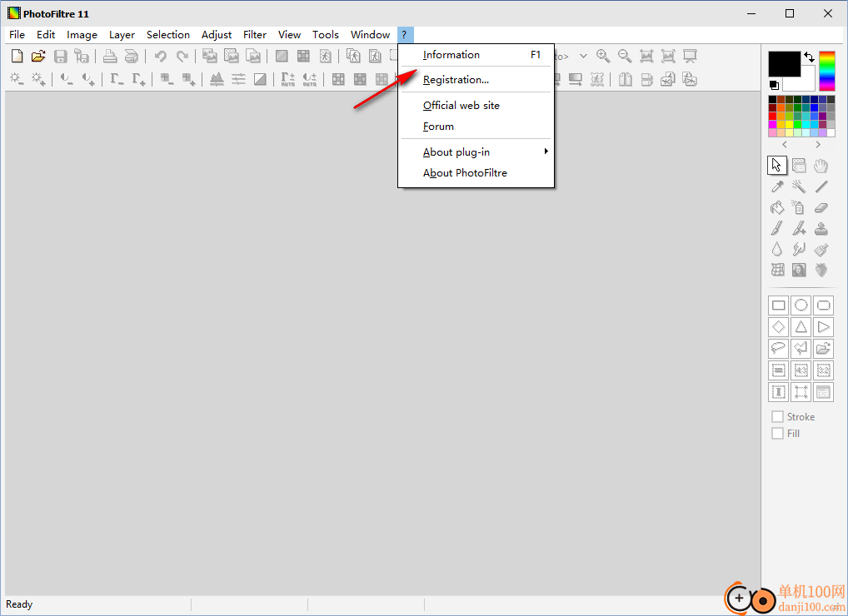Viewport: 848px width, 616px height.
Task: Select the Hand move tool
Action: [x=821, y=166]
